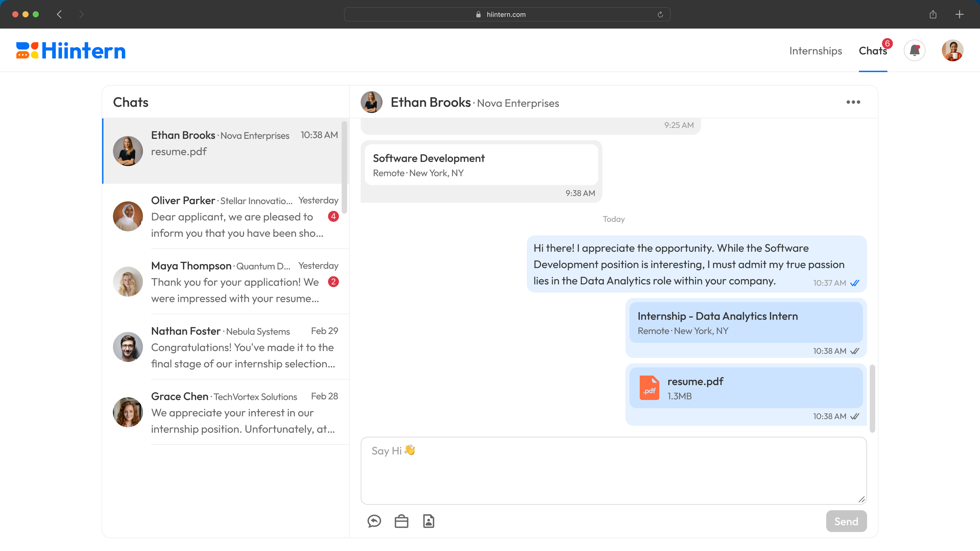Click Ethan Brooks avatar in chat header
This screenshot has height=551, width=980.
coord(372,102)
